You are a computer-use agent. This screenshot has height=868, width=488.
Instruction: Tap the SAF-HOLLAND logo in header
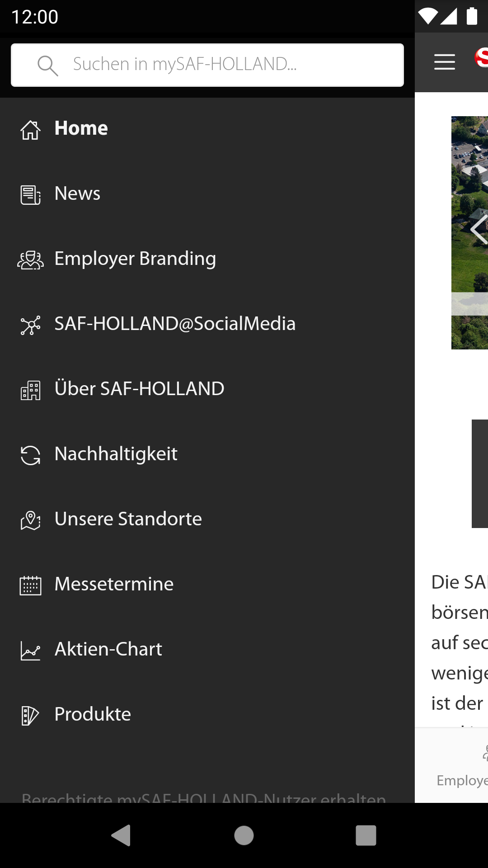point(481,57)
